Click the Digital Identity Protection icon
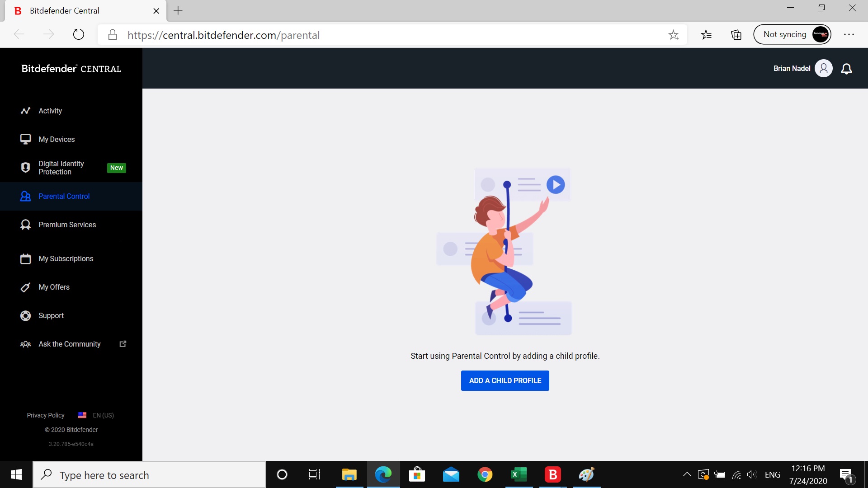 [24, 168]
